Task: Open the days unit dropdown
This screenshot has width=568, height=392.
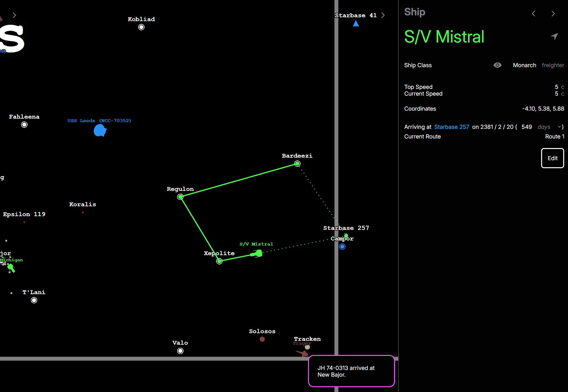Action: click(x=549, y=127)
